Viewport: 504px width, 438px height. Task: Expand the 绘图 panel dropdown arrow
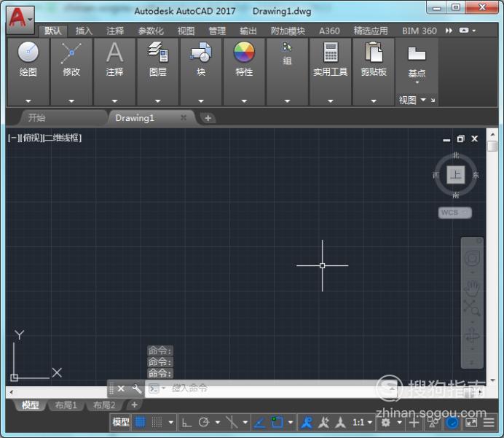pos(28,101)
